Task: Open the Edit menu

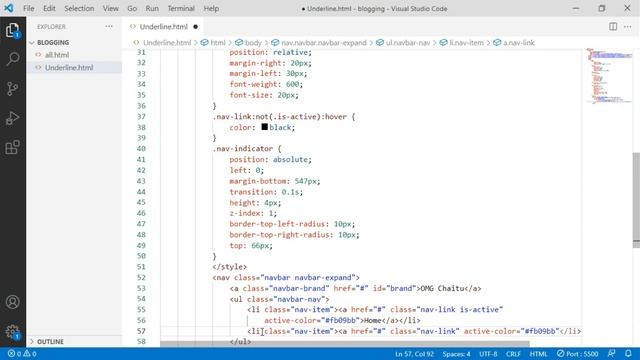Action: pyautogui.click(x=49, y=9)
